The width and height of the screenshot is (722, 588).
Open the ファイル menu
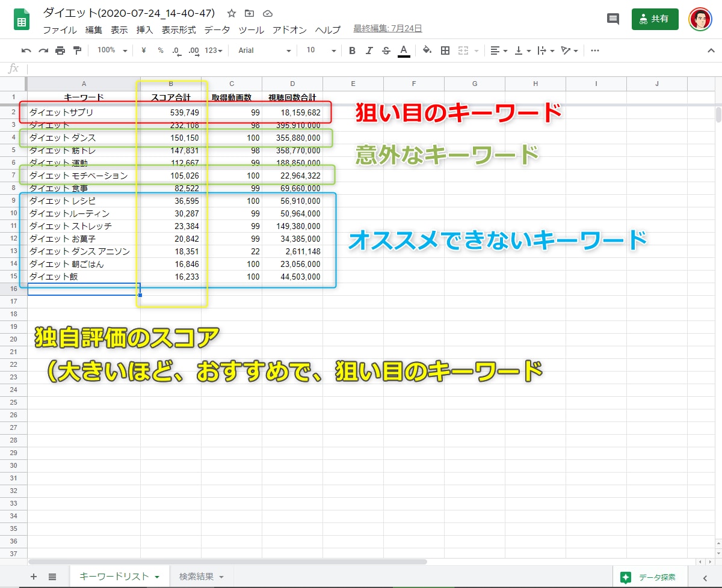(x=60, y=29)
